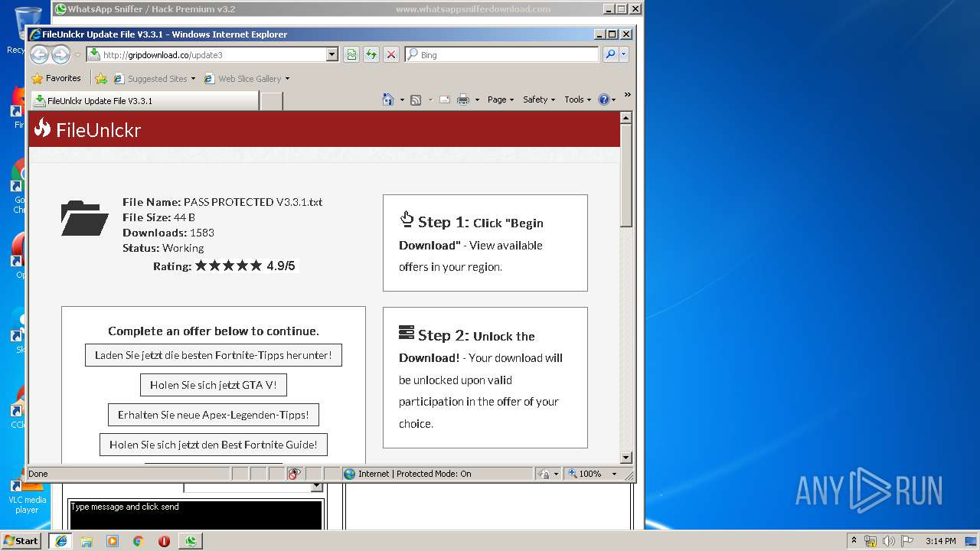Select the FileUnlckr Update File V3.3.1 tab

pyautogui.click(x=144, y=100)
